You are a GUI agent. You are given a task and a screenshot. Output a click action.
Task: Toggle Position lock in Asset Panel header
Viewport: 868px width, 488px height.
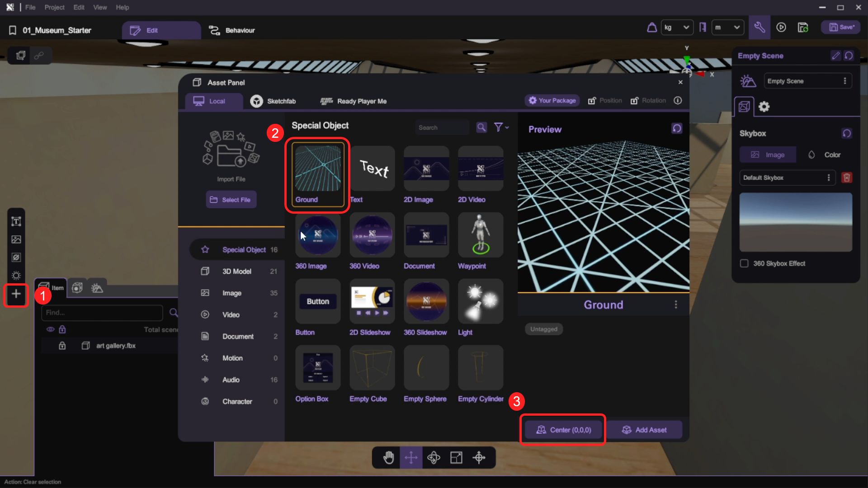pos(592,101)
